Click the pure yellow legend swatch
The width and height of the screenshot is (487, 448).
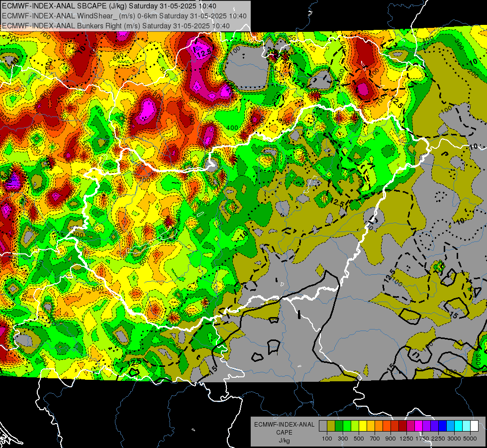[x=363, y=426]
